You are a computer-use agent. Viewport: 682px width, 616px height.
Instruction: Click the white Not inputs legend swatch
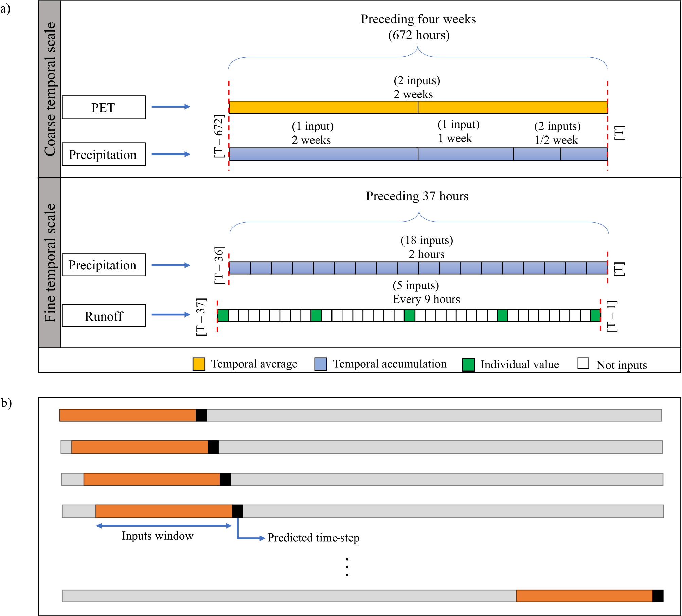pos(583,363)
